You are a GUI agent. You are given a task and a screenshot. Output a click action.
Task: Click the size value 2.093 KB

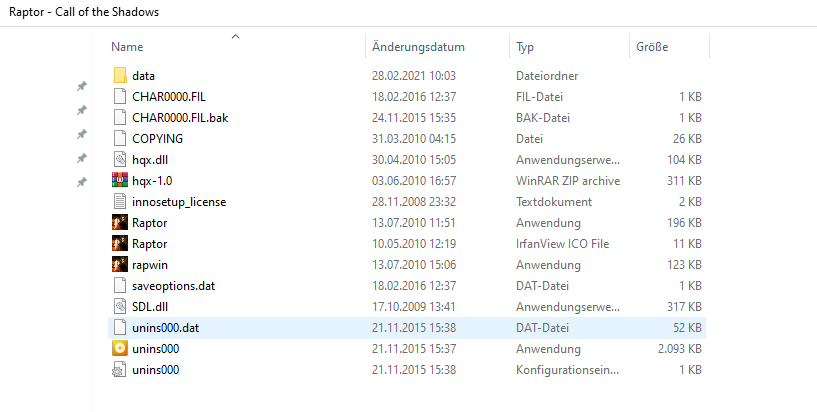tap(679, 349)
